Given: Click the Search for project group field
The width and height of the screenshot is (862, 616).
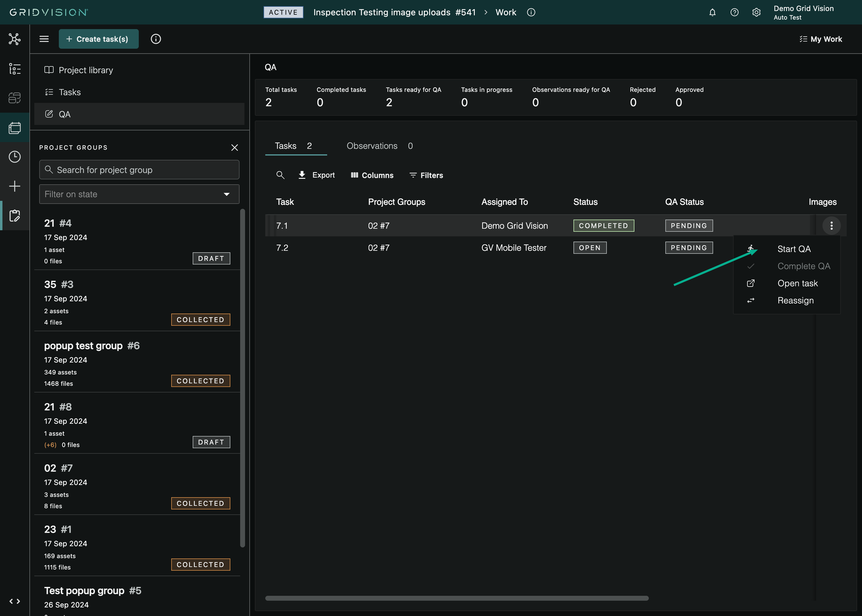Looking at the screenshot, I should pyautogui.click(x=139, y=170).
